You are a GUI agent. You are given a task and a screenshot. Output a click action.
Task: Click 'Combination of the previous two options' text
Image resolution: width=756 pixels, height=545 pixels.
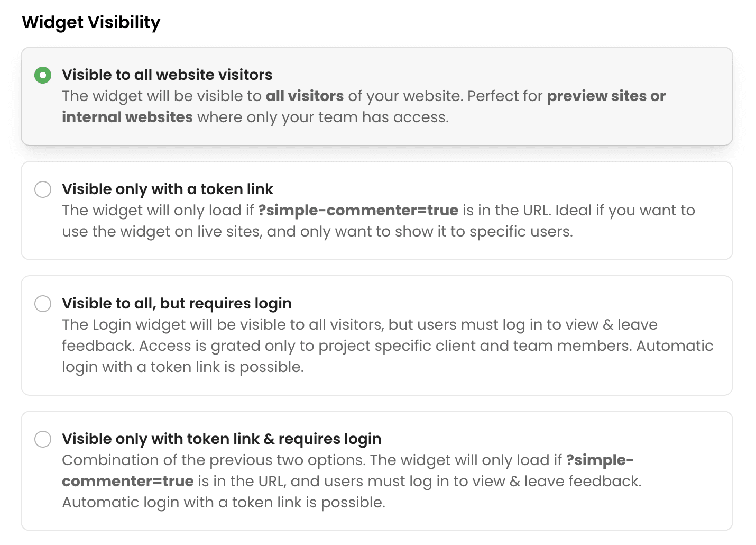pos(213,460)
